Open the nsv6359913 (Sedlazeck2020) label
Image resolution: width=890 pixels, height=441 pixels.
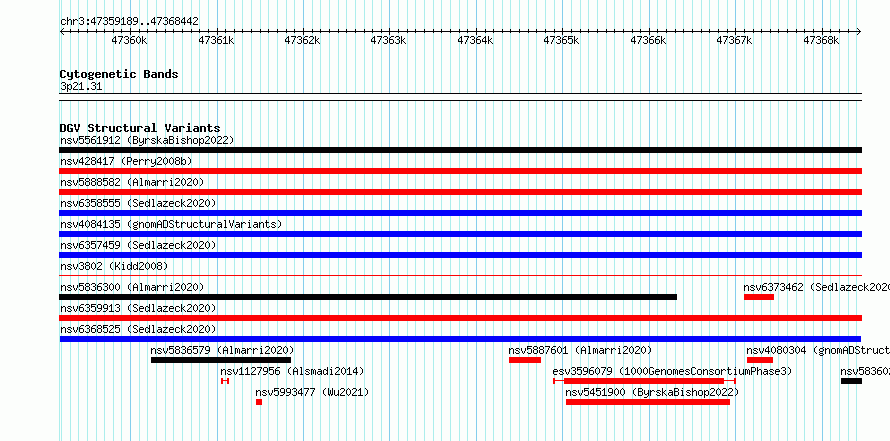(x=138, y=308)
